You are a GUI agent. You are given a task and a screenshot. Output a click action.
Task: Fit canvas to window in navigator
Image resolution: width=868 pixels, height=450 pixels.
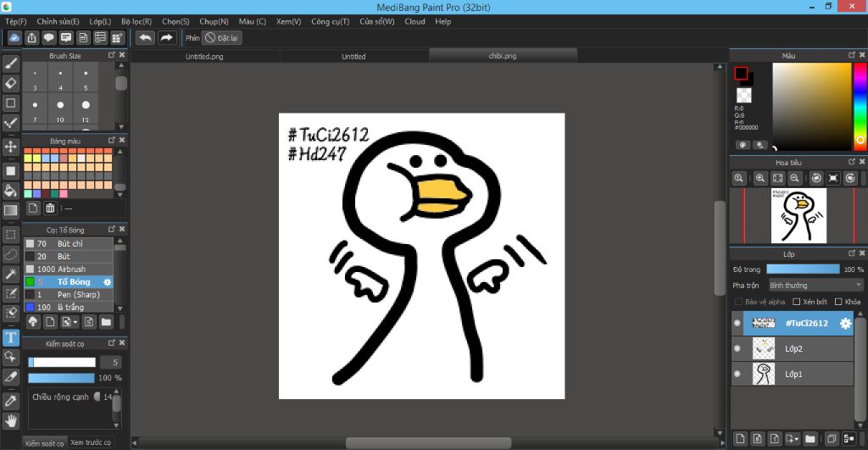(x=778, y=178)
